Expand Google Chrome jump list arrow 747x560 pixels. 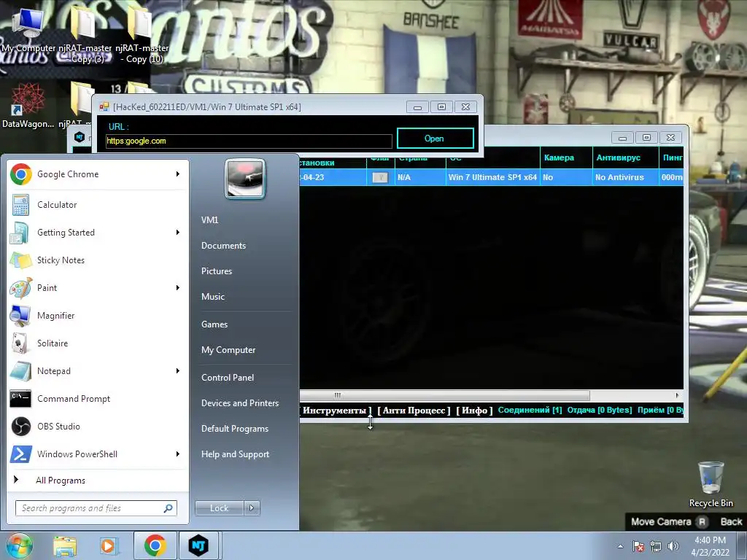[x=178, y=174]
